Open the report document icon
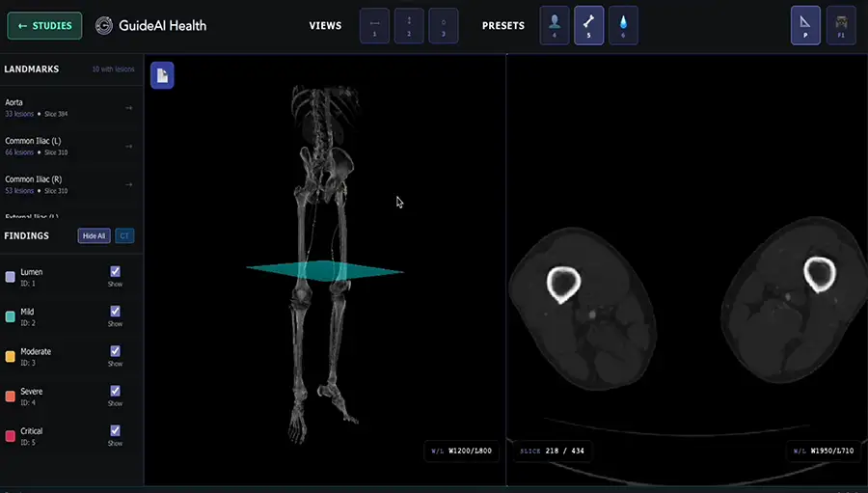 pyautogui.click(x=162, y=75)
